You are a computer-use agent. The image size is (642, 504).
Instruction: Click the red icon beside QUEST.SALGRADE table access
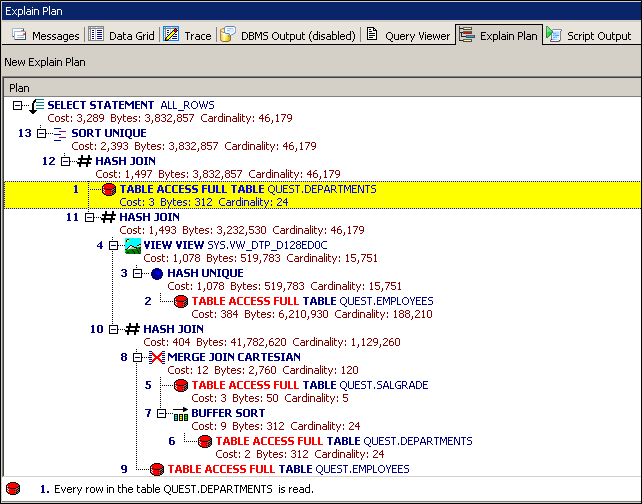pos(180,385)
